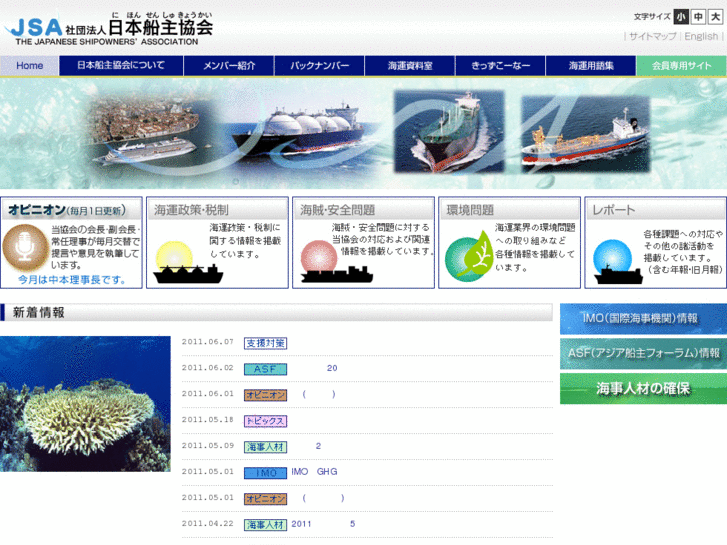Go to the Home navigation tab
This screenshot has width=727, height=545.
tap(29, 66)
